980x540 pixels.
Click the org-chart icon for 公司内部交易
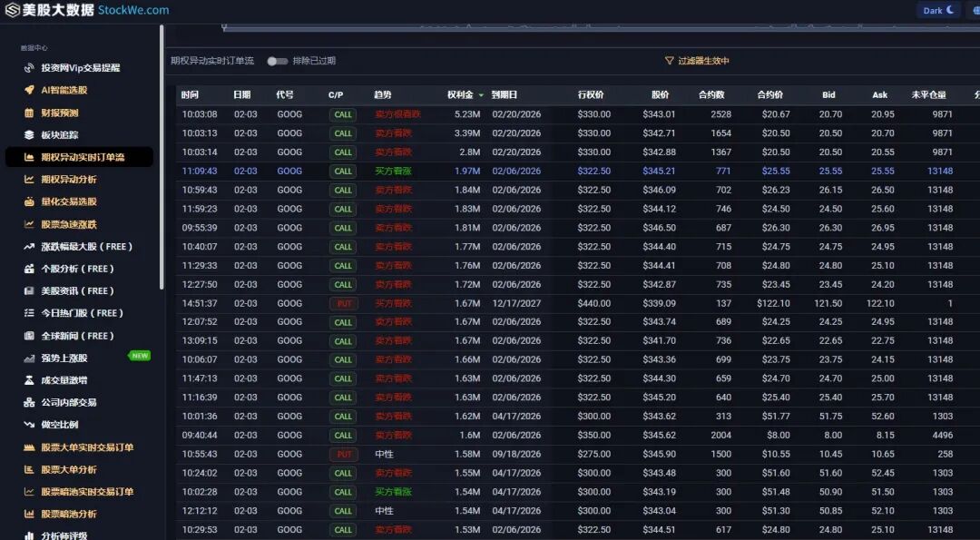coord(29,402)
